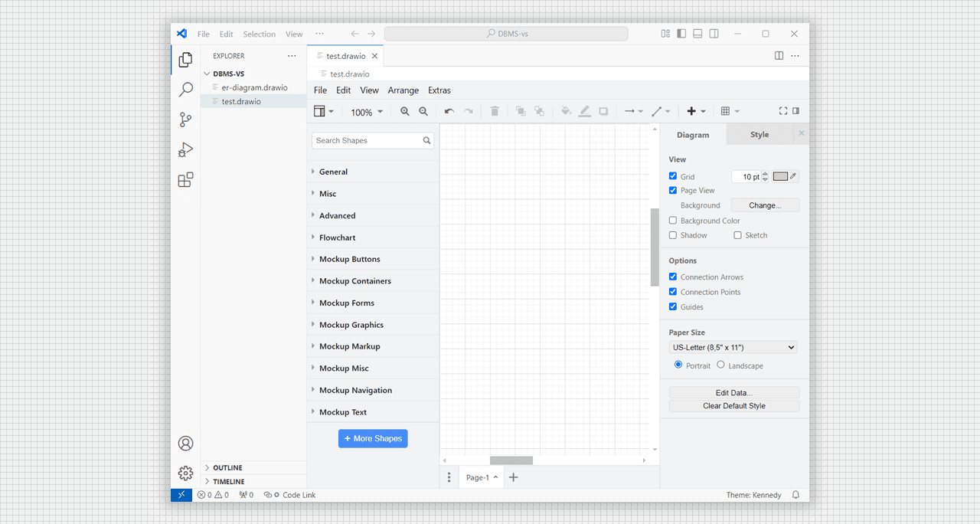Click the Zoom In magnifier icon

[405, 112]
